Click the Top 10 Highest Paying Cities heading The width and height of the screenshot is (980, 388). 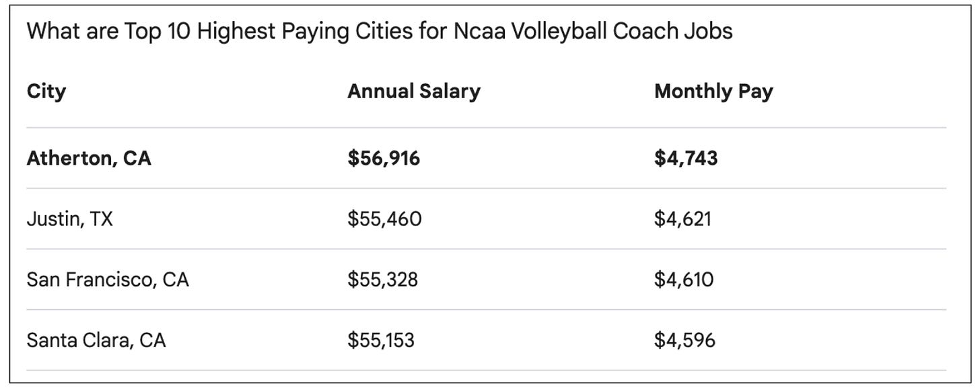pyautogui.click(x=380, y=31)
